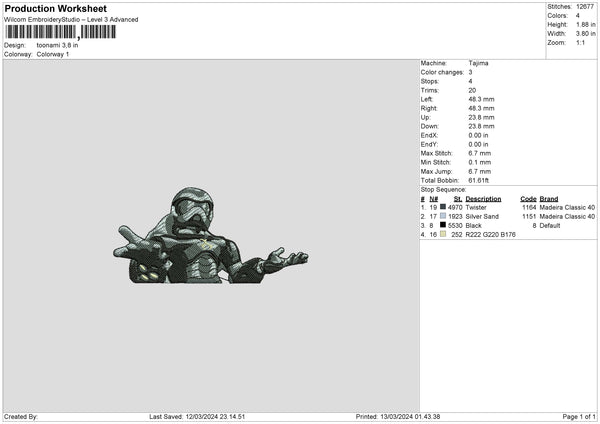Click the Twister color swatch
Image resolution: width=600 pixels, height=424 pixels.
443,207
